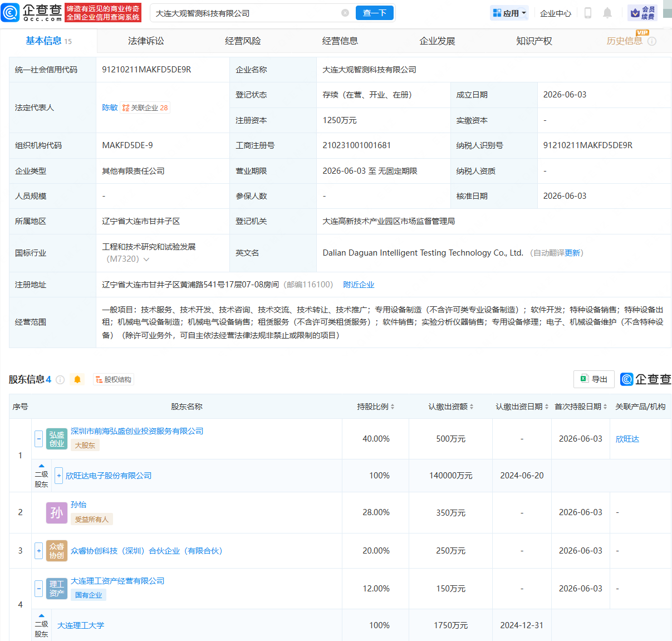Select the 40.00% shareholding cell
The width and height of the screenshot is (672, 641).
(x=376, y=439)
